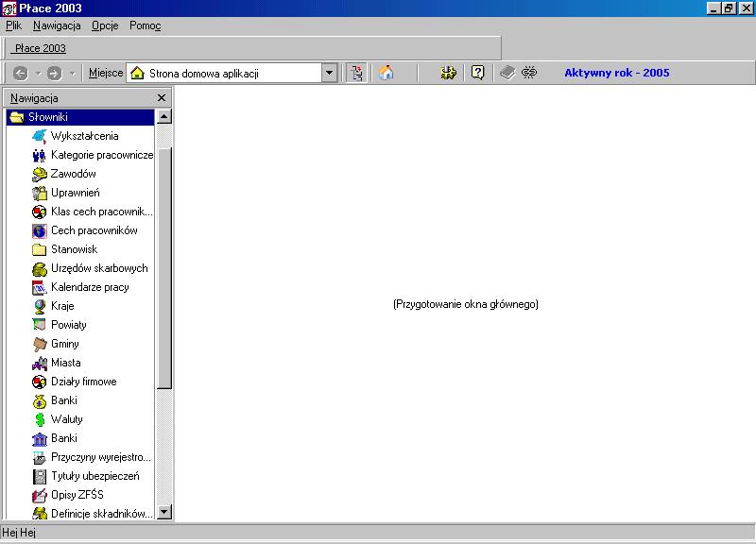
Task: Expand the Back history dropdown arrow
Action: (38, 74)
